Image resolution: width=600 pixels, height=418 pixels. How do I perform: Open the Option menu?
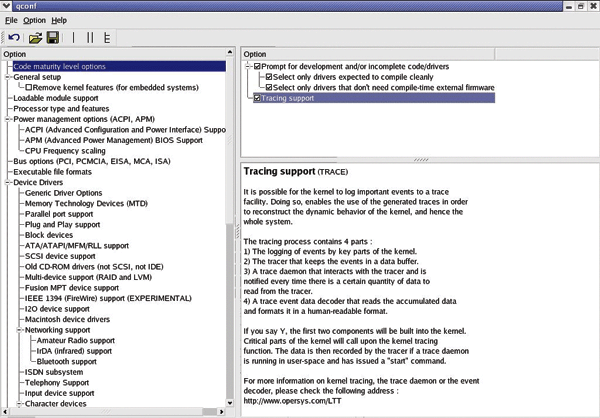[35, 20]
